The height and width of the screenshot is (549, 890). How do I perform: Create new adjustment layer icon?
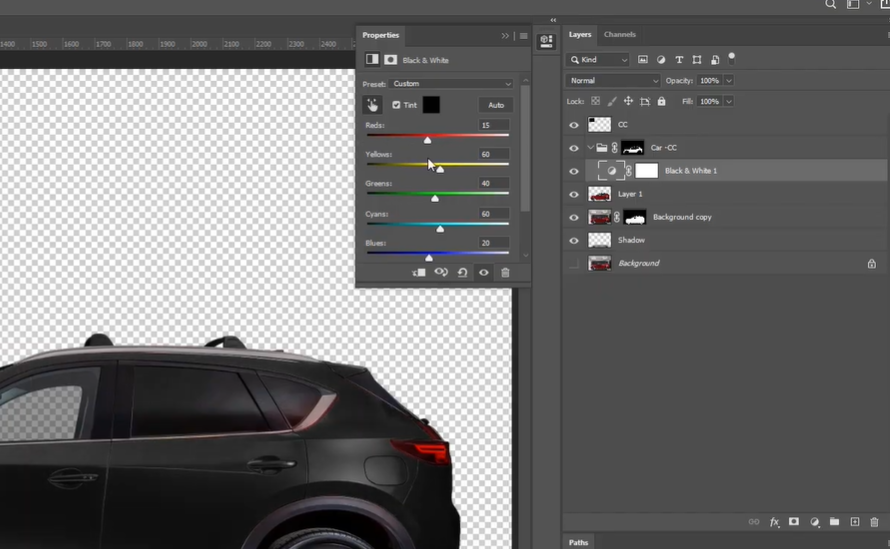(x=815, y=522)
